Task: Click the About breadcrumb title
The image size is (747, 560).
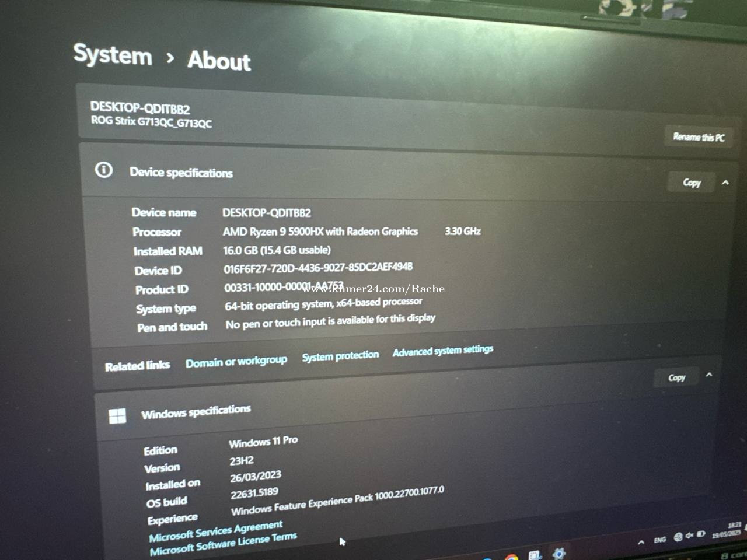Action: 219,61
